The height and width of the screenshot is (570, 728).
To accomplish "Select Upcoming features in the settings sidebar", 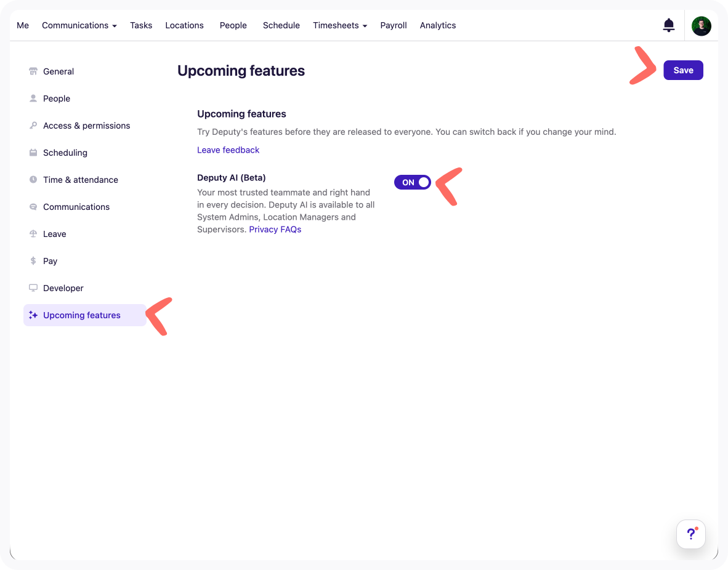I will (81, 315).
